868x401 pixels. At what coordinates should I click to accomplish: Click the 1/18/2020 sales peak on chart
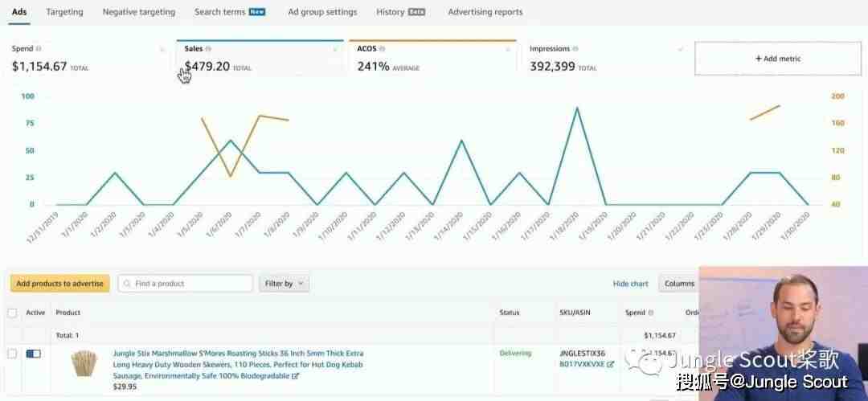577,108
